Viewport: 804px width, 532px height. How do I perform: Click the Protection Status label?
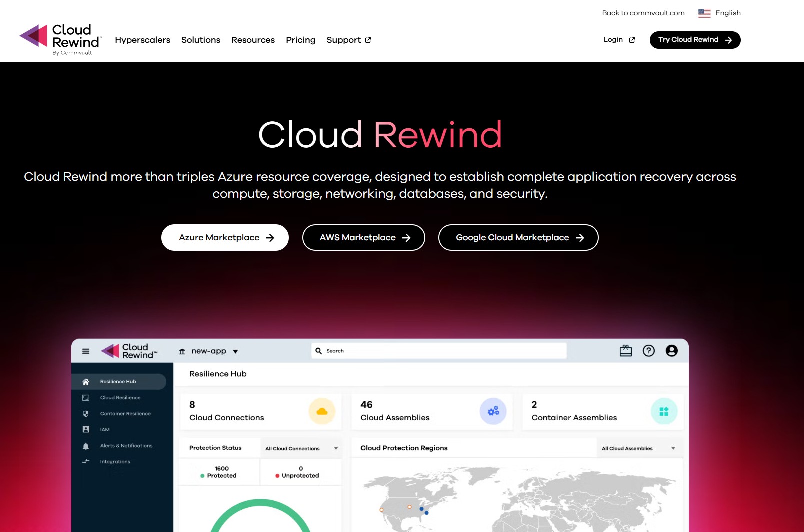coord(215,448)
